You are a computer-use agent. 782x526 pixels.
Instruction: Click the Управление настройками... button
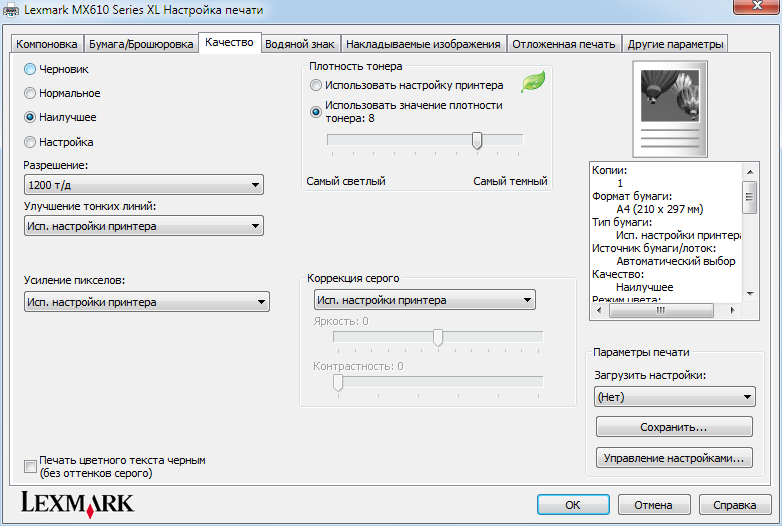pos(674,458)
